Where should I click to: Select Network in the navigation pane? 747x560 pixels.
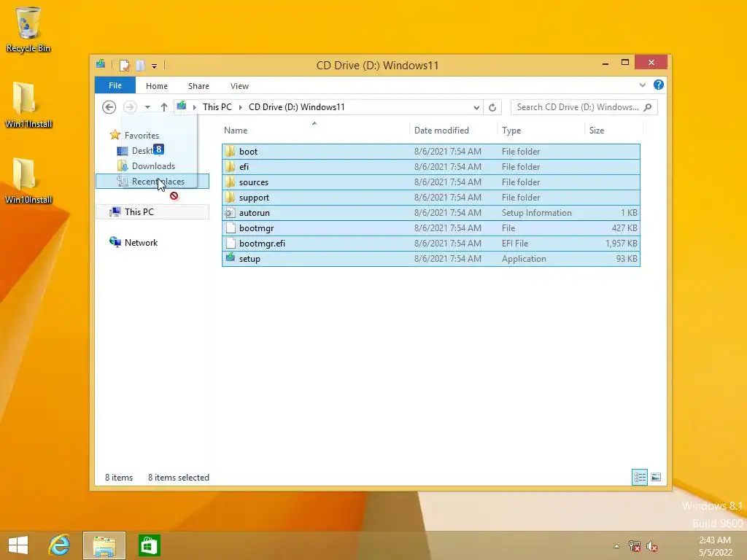(x=141, y=242)
